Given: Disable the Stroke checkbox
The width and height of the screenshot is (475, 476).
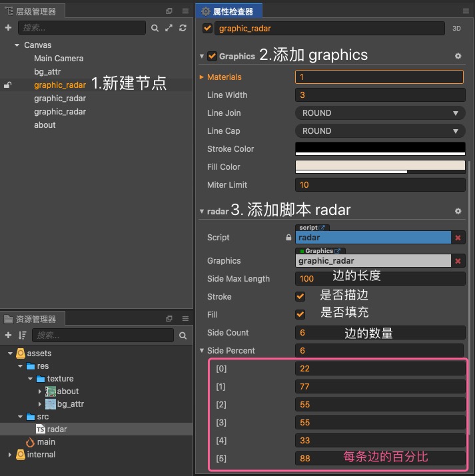Looking at the screenshot, I should point(300,297).
